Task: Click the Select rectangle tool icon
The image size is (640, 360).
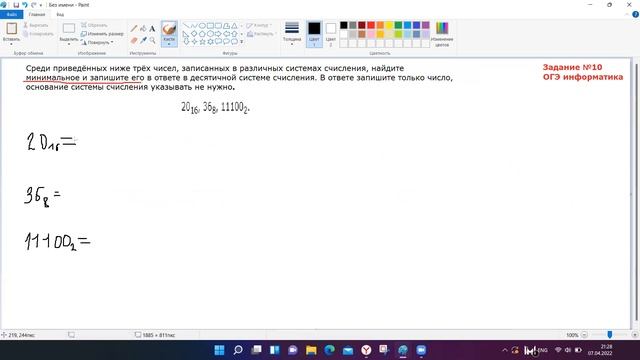Action: 69,28
